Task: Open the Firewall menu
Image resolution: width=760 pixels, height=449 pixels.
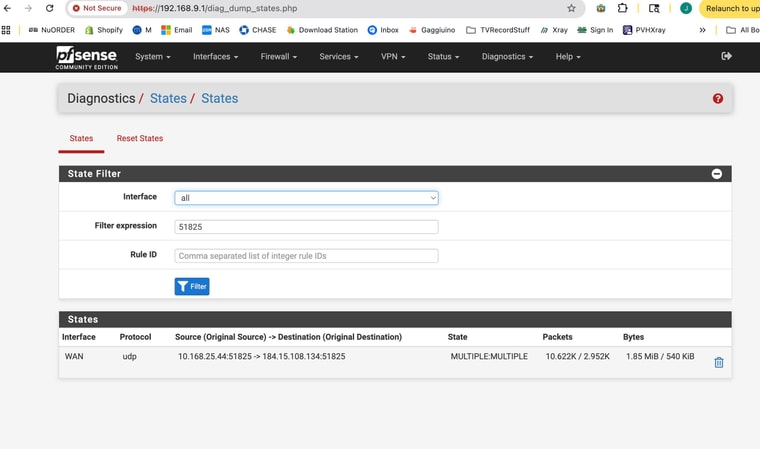Action: (x=278, y=57)
